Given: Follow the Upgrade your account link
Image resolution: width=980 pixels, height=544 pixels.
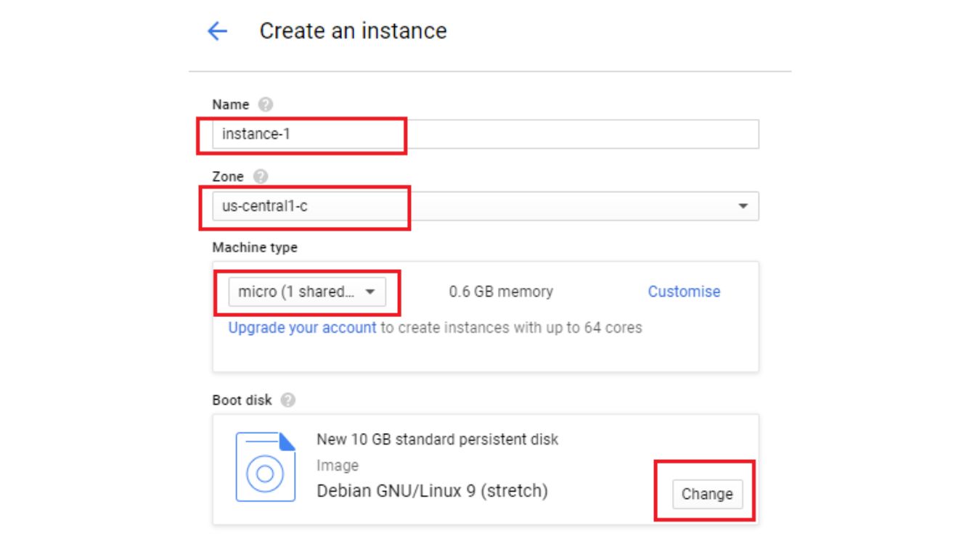Looking at the screenshot, I should pos(302,327).
